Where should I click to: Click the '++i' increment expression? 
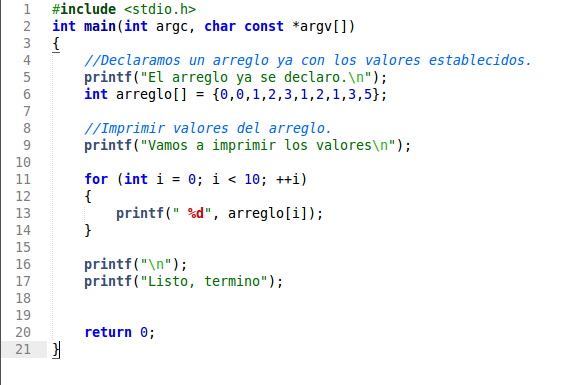(288, 179)
